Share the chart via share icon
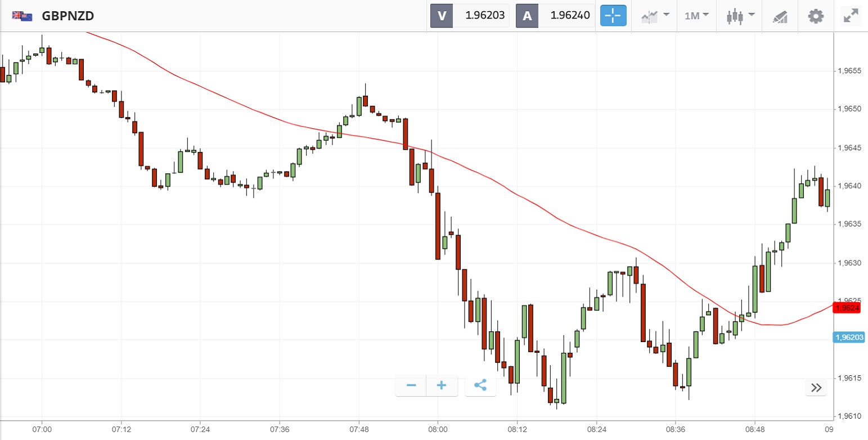This screenshot has height=440, width=868. point(480,385)
